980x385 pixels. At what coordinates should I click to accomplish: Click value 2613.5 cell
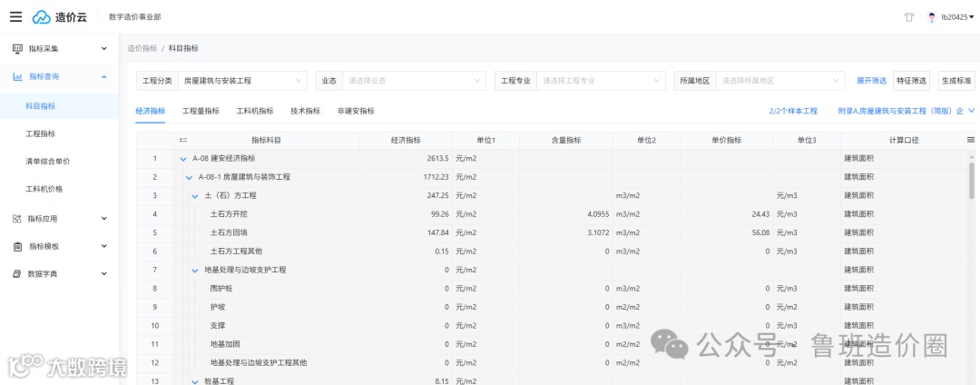(405, 159)
